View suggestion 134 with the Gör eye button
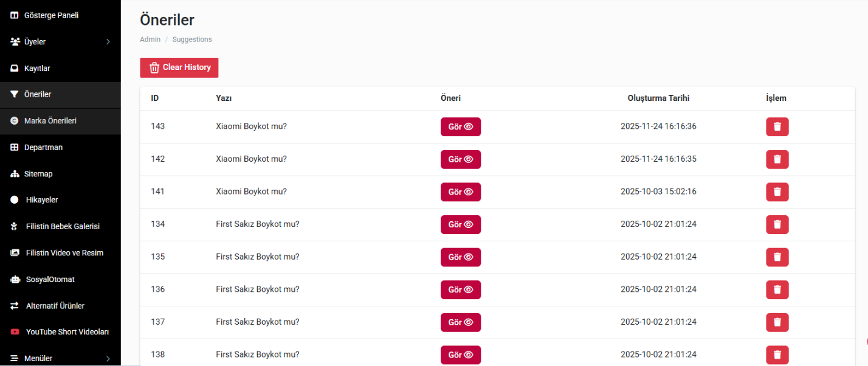This screenshot has width=868, height=366. pyautogui.click(x=461, y=224)
